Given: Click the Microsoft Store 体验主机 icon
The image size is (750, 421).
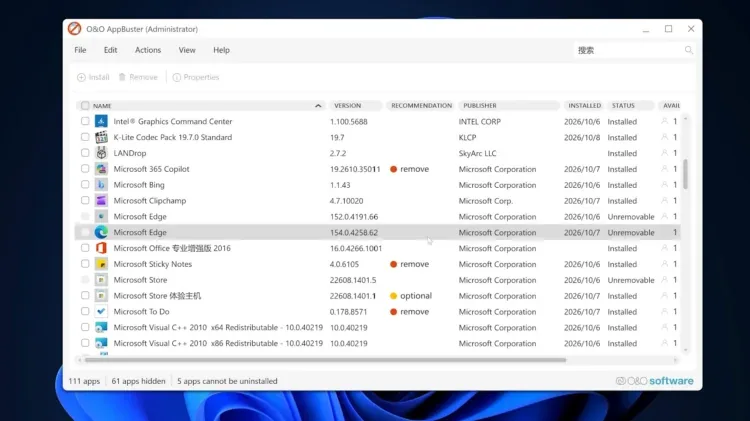Looking at the screenshot, I should click(101, 296).
